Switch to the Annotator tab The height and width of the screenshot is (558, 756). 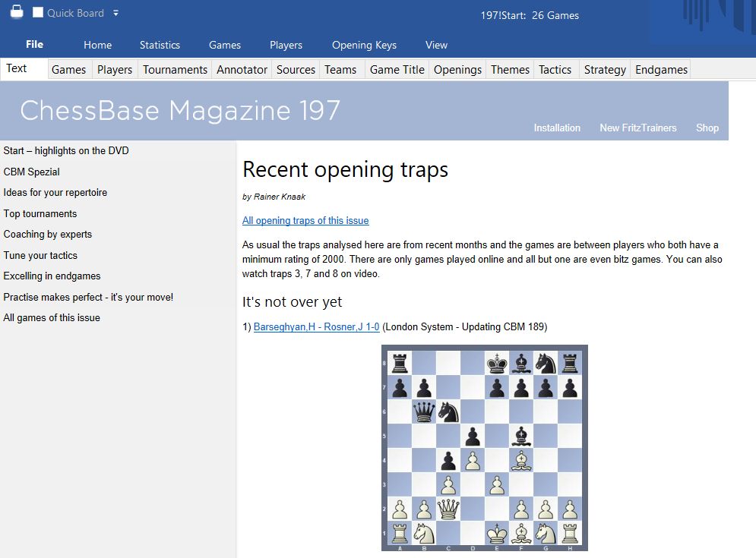pyautogui.click(x=242, y=70)
